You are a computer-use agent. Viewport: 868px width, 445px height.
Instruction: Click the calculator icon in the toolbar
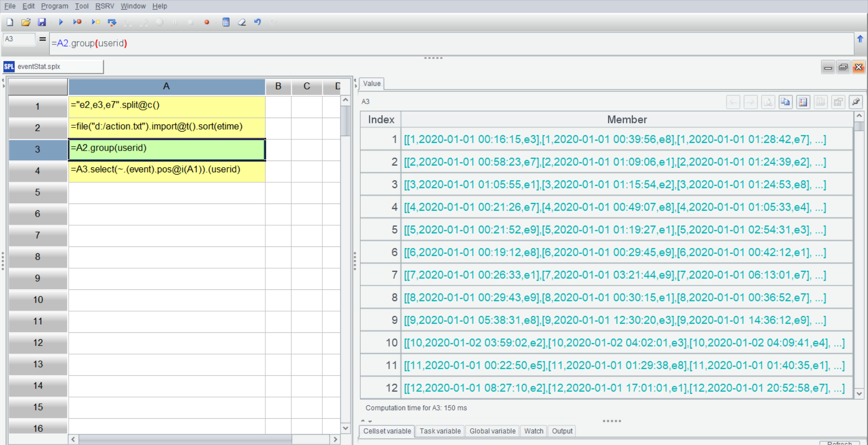226,22
